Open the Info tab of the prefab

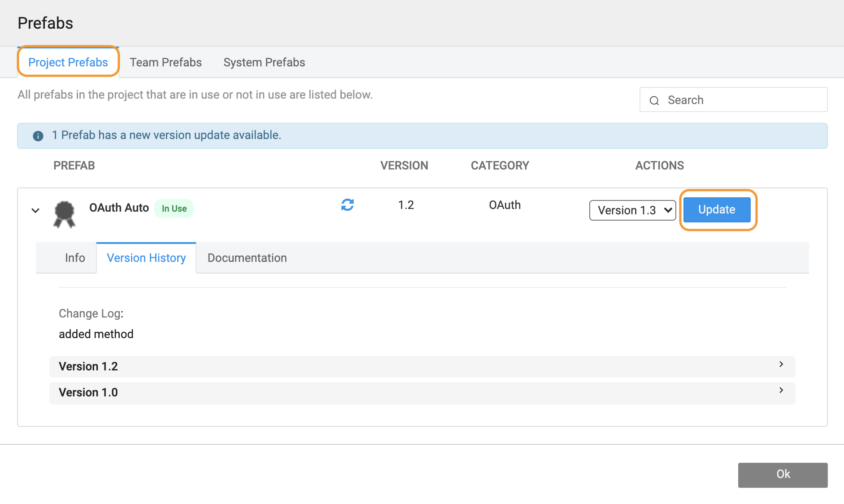click(x=75, y=258)
